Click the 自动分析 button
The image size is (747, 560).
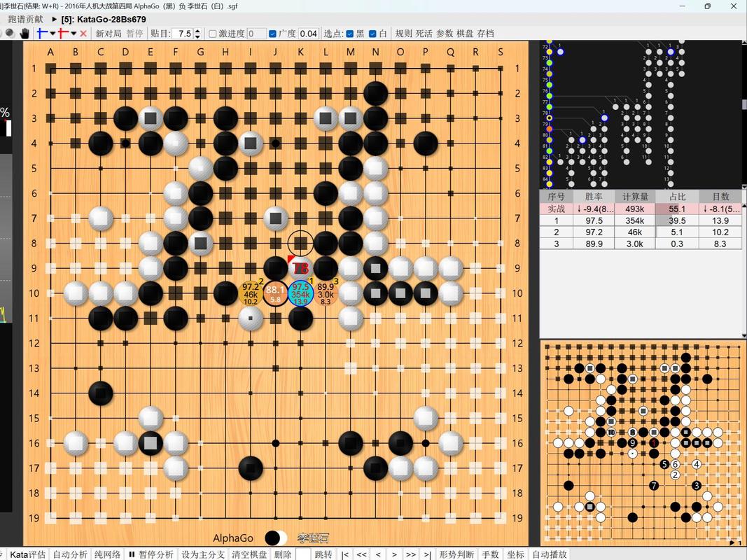(x=70, y=555)
